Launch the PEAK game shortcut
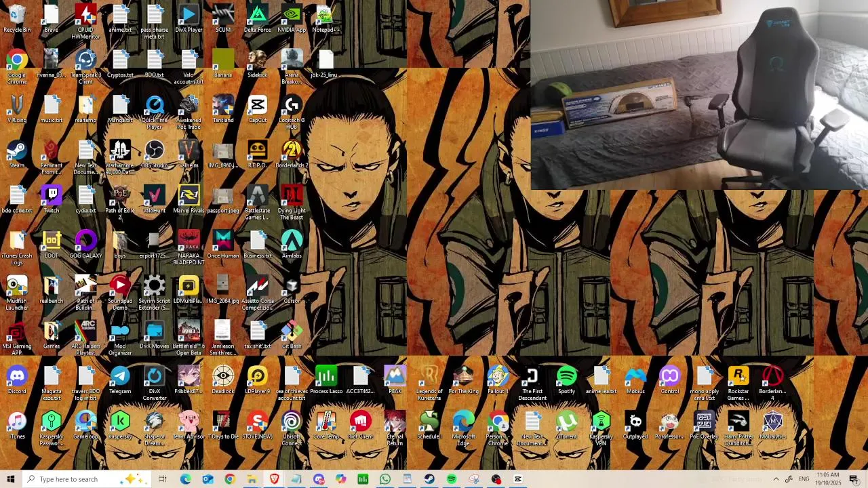The height and width of the screenshot is (488, 868). pos(395,381)
